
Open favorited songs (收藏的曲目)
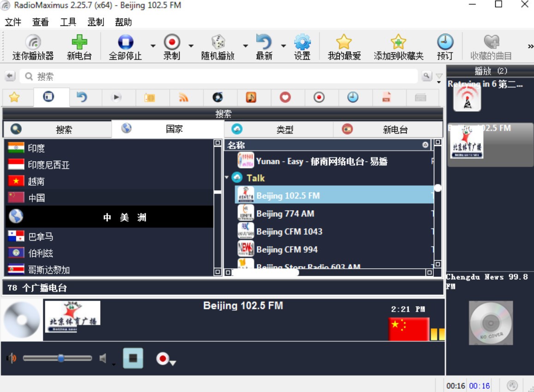click(491, 48)
